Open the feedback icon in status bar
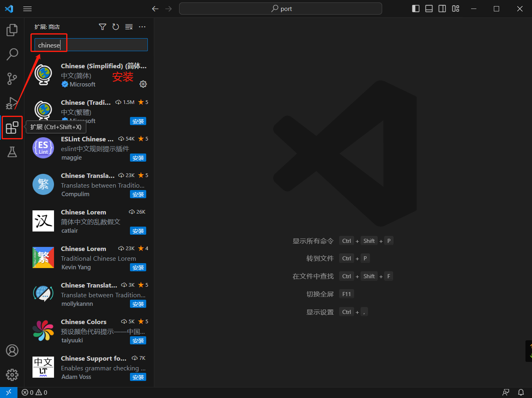 [x=506, y=392]
